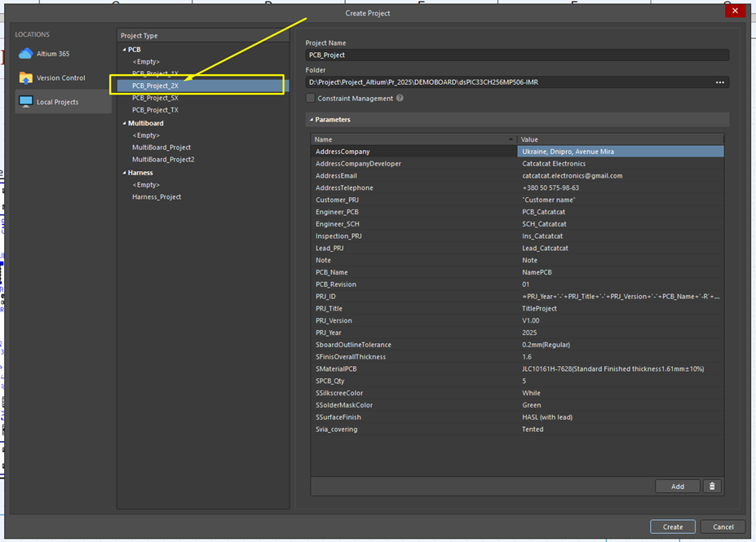
Task: Choose the Harness_Project template
Action: (157, 196)
